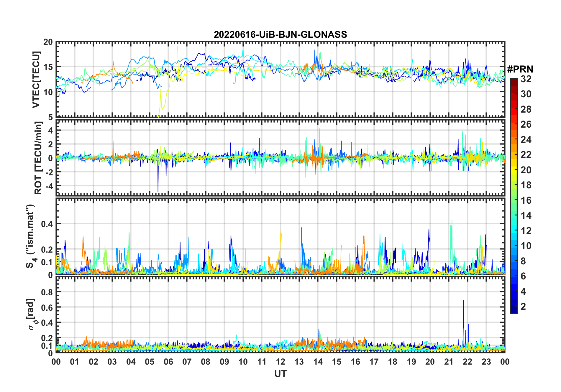Select the 12 hour tick on x-axis
The image size is (561, 392).
(x=280, y=362)
